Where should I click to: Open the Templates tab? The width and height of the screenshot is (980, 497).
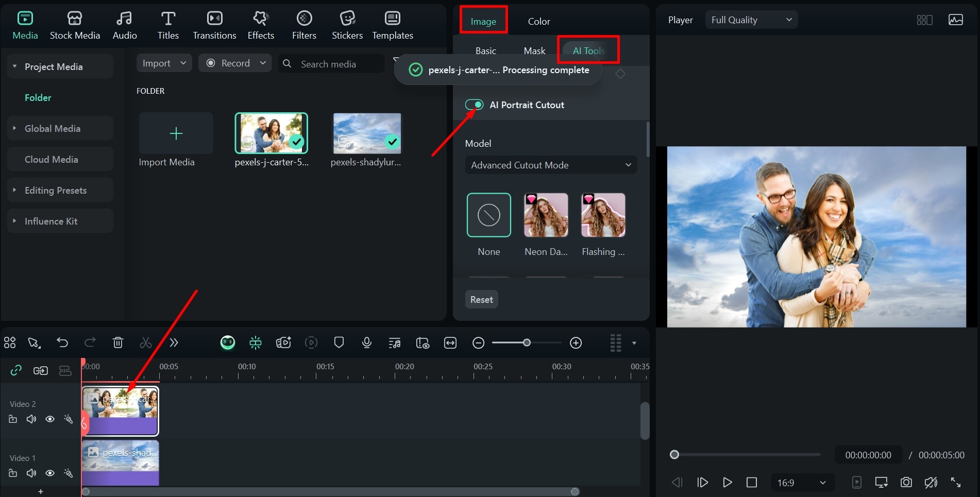(x=393, y=25)
